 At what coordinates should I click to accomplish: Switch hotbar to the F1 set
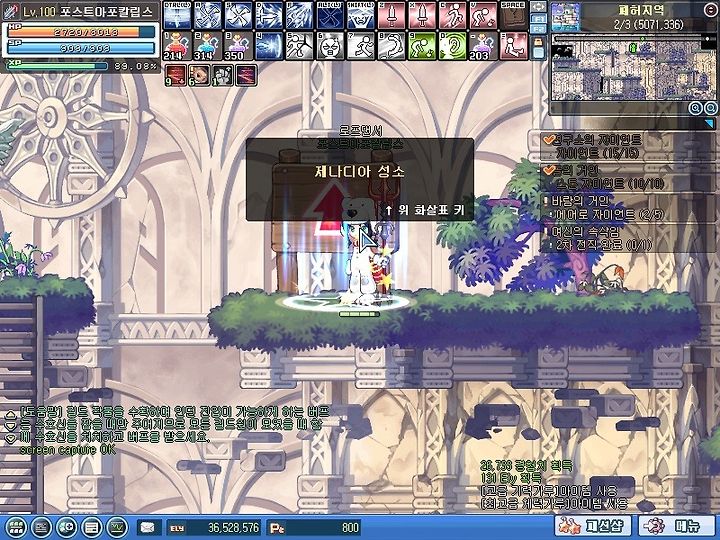click(539, 19)
